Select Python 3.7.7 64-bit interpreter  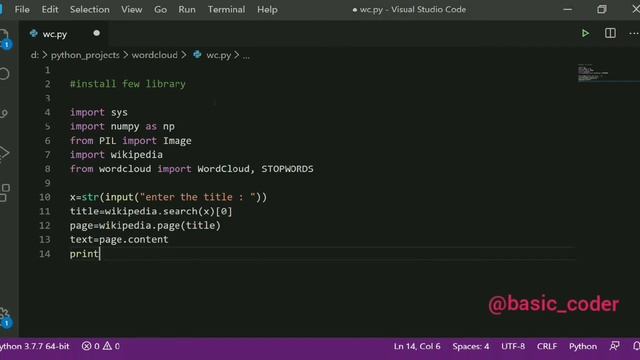pos(35,346)
